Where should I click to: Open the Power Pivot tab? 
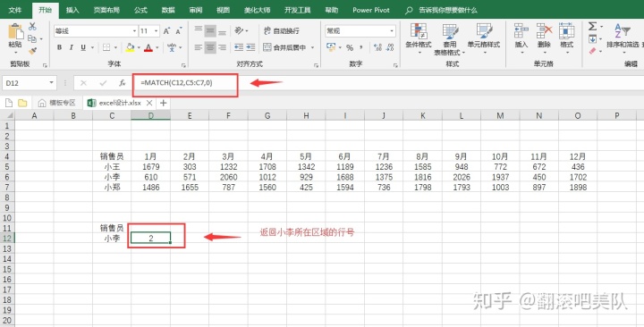point(371,10)
